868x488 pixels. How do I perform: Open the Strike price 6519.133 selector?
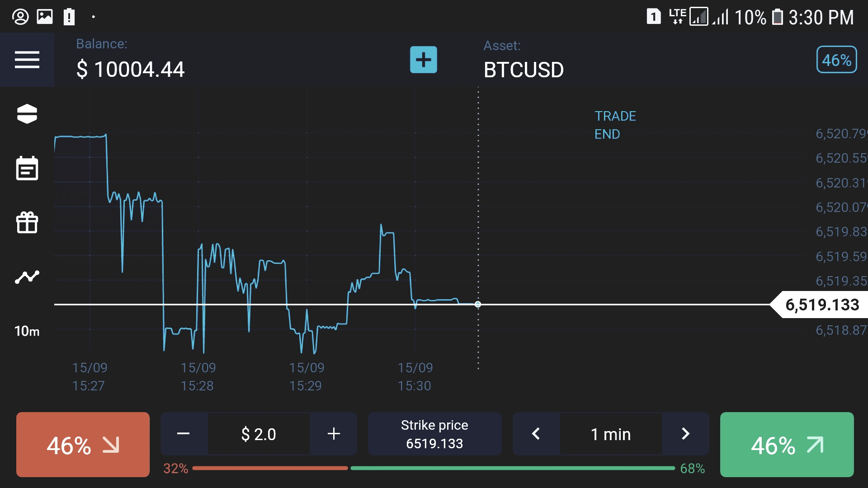point(434,434)
